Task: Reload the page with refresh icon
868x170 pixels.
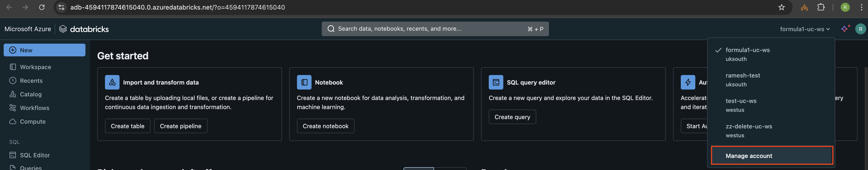Action: [42, 7]
